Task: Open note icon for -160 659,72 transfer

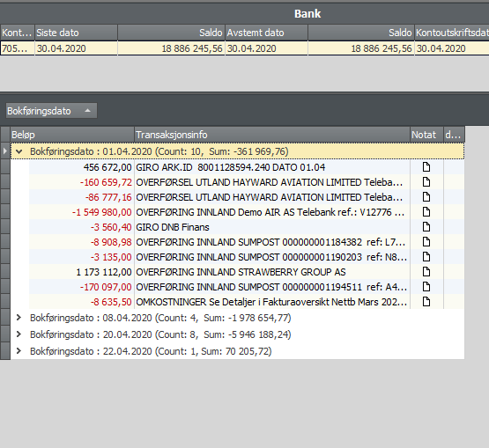Action: pos(426,182)
